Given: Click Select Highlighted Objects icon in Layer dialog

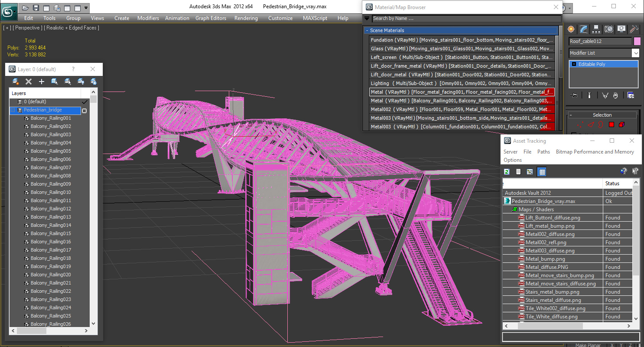Looking at the screenshot, I should [55, 82].
